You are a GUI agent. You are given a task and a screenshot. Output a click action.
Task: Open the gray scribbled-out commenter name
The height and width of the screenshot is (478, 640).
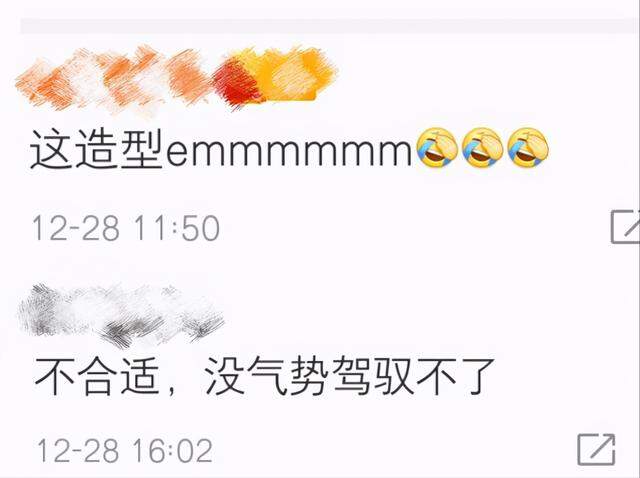coord(122,315)
